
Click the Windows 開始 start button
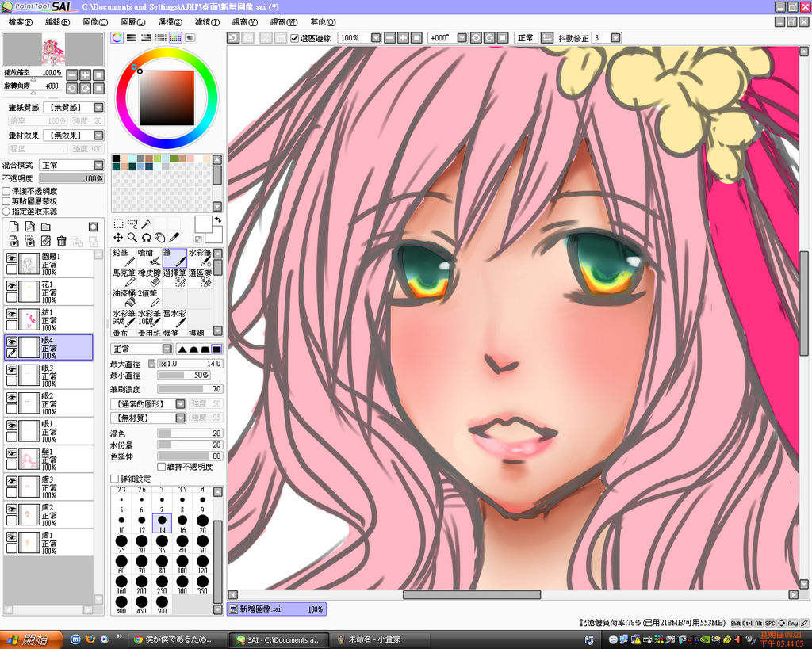pyautogui.click(x=31, y=639)
